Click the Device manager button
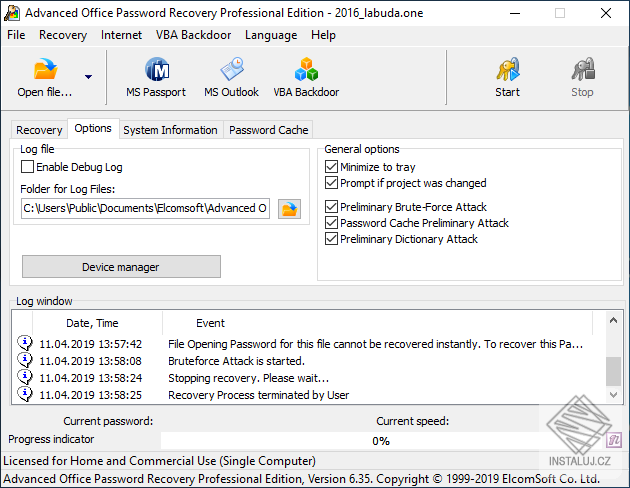Viewport: 630px width, 488px height. 121,267
